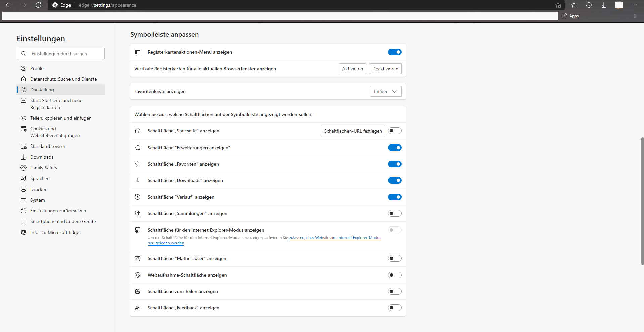The image size is (644, 332).
Task: Open Profile settings section
Action: pos(60,68)
